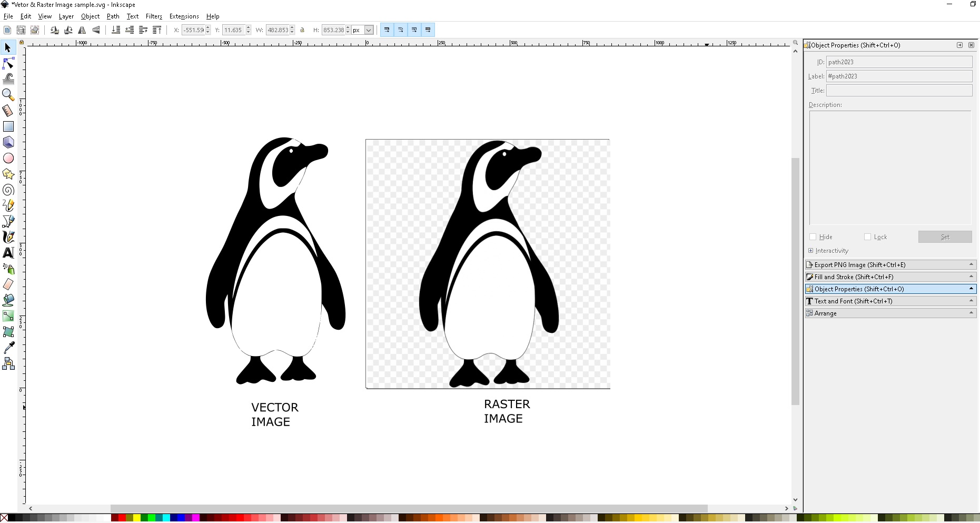980x523 pixels.
Task: Click the Deselect toolbar icon
Action: click(35, 30)
